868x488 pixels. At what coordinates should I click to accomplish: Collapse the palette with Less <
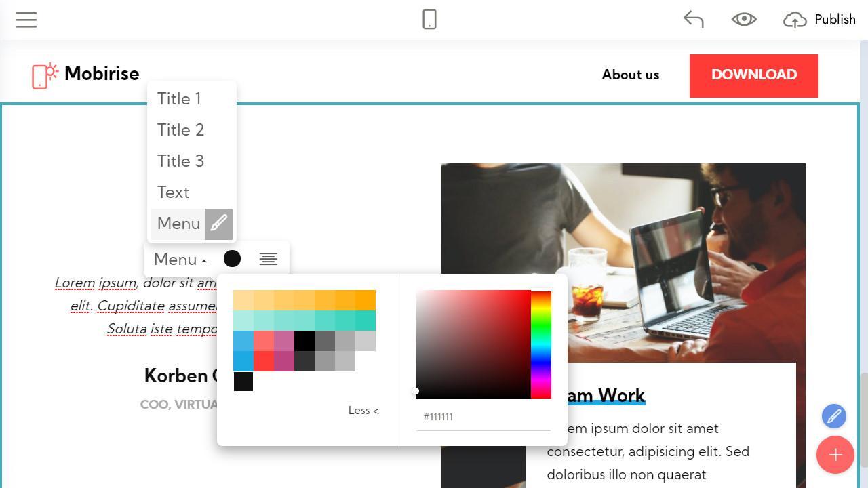(x=363, y=410)
